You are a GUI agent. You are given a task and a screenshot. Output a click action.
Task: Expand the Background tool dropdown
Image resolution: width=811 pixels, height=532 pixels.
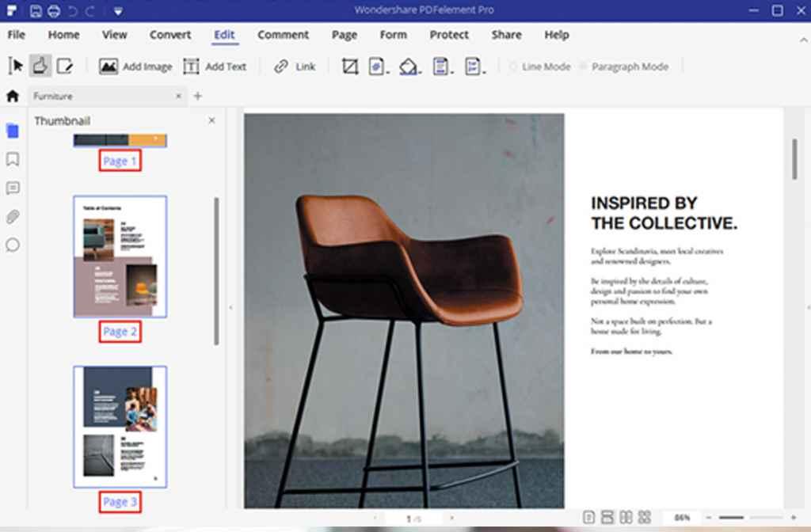[409, 66]
